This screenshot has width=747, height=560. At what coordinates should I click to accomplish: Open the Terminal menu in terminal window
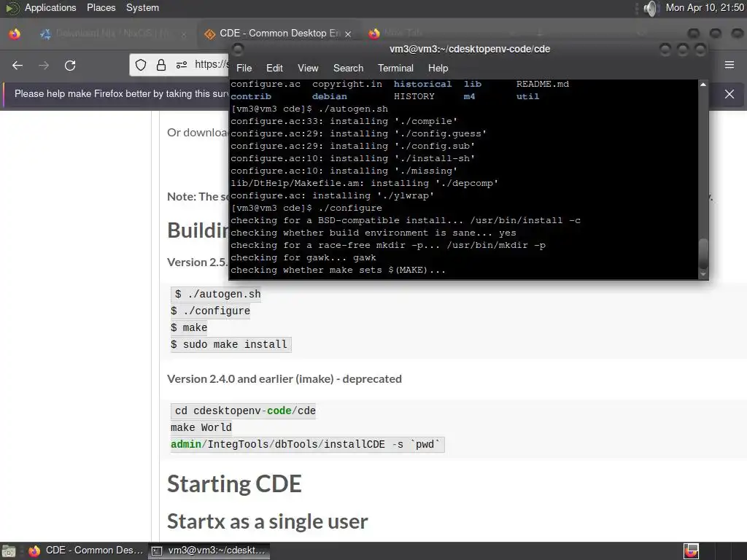(395, 68)
